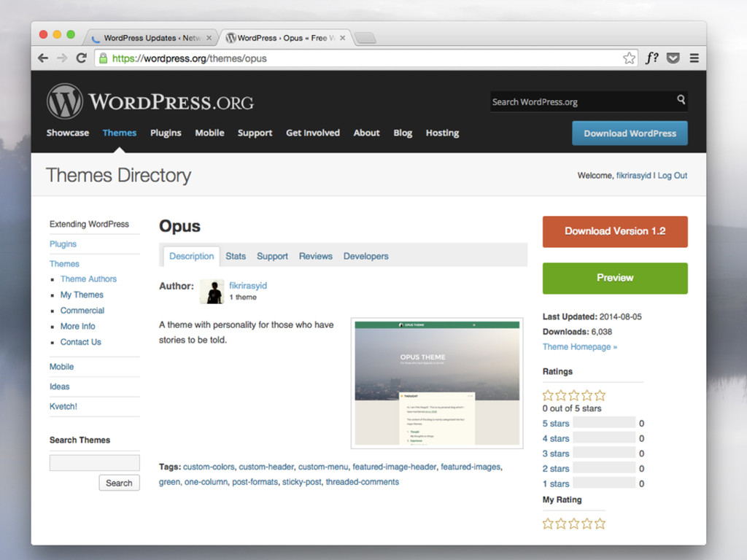Bookmark this page with the star icon
Screen dimensions: 747x560
[630, 58]
